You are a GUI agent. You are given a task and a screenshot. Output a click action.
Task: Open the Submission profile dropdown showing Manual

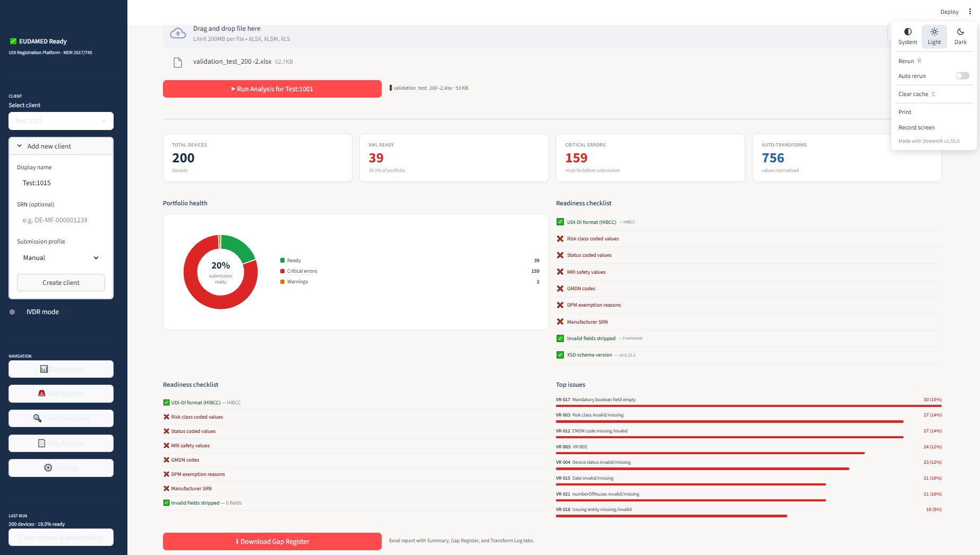pos(61,258)
